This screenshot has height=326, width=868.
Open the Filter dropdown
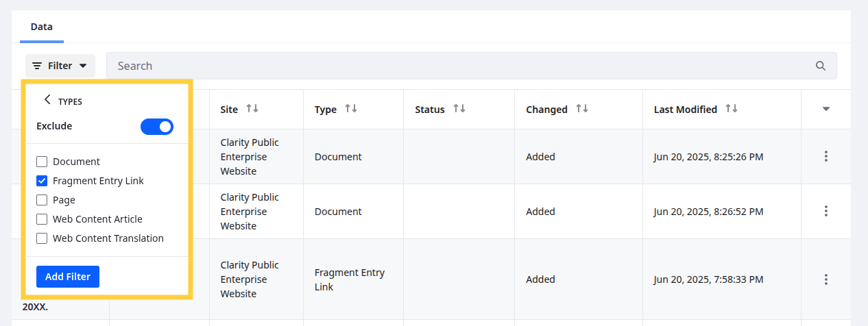pyautogui.click(x=60, y=66)
